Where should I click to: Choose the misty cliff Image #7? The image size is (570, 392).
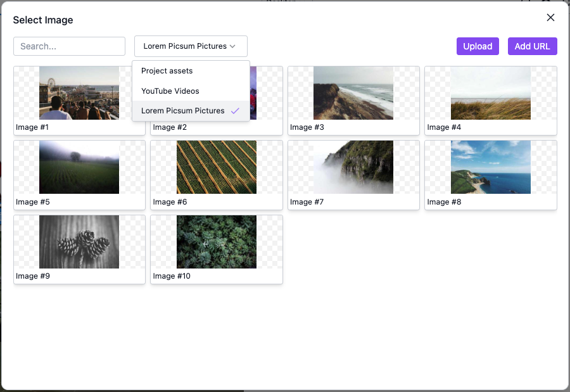[353, 167]
